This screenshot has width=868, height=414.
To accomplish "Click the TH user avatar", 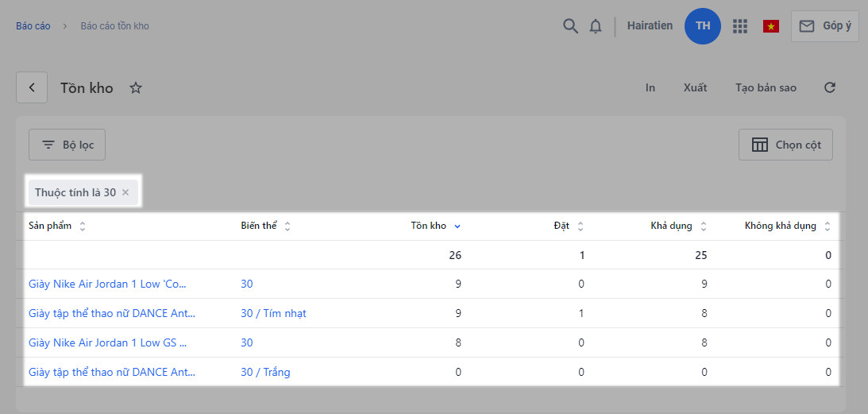I will tap(703, 26).
